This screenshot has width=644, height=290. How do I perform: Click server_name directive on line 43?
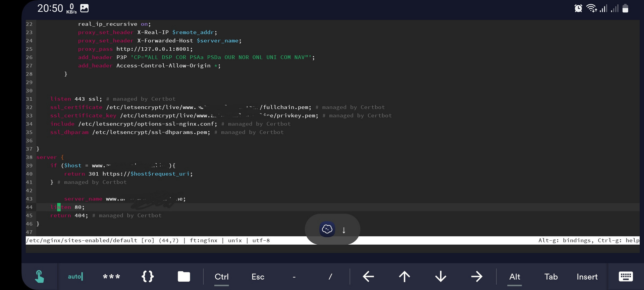pos(83,199)
